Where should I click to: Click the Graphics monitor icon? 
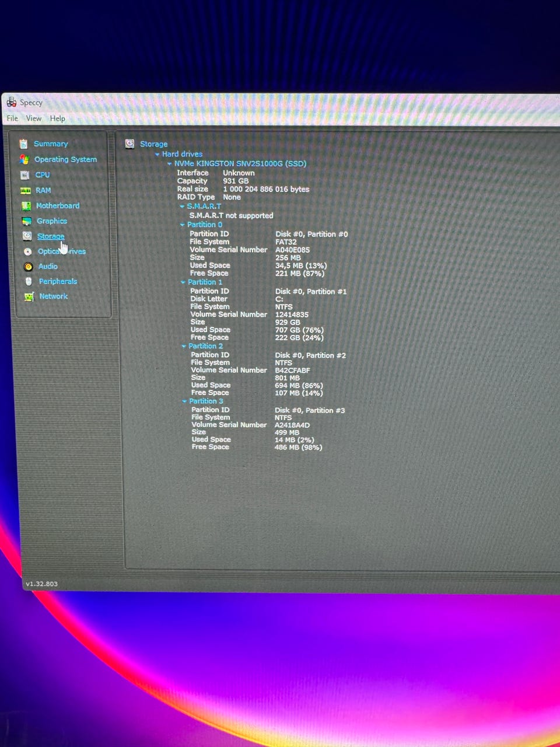click(x=26, y=221)
